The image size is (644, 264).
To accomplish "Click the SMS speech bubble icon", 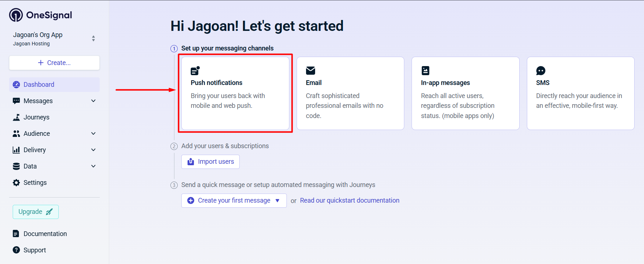I will pyautogui.click(x=541, y=71).
